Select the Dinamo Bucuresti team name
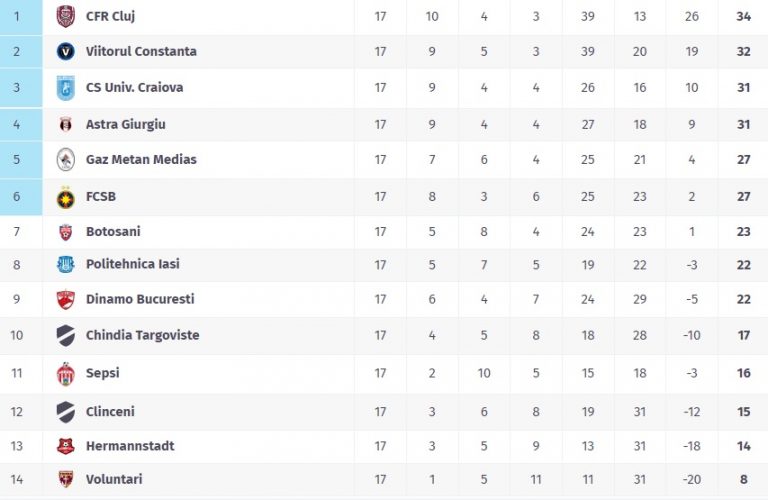 click(x=140, y=299)
